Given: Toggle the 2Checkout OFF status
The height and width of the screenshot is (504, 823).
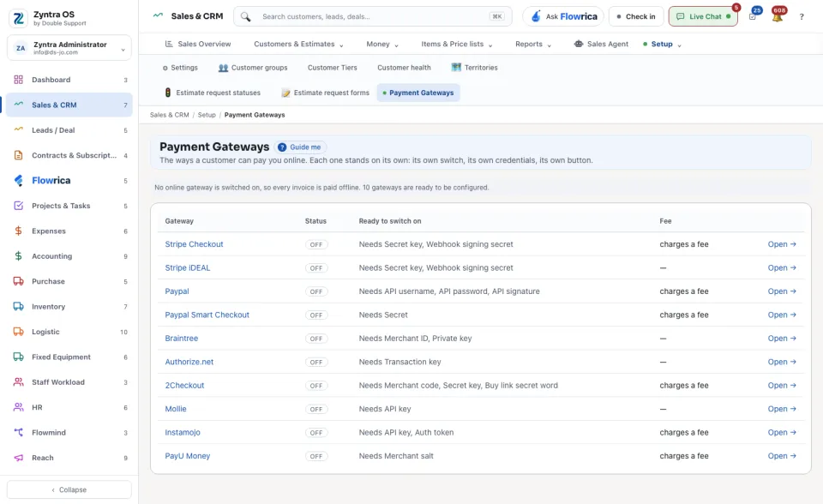Looking at the screenshot, I should pos(316,386).
